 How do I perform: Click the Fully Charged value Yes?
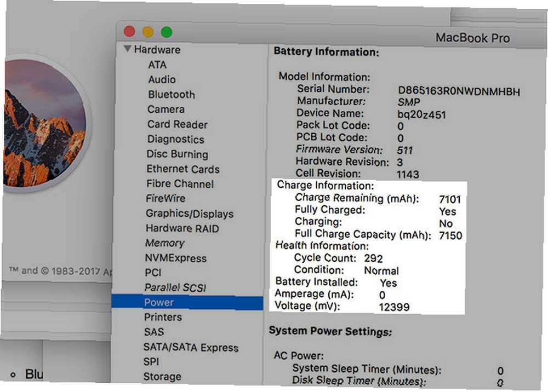[x=447, y=211]
